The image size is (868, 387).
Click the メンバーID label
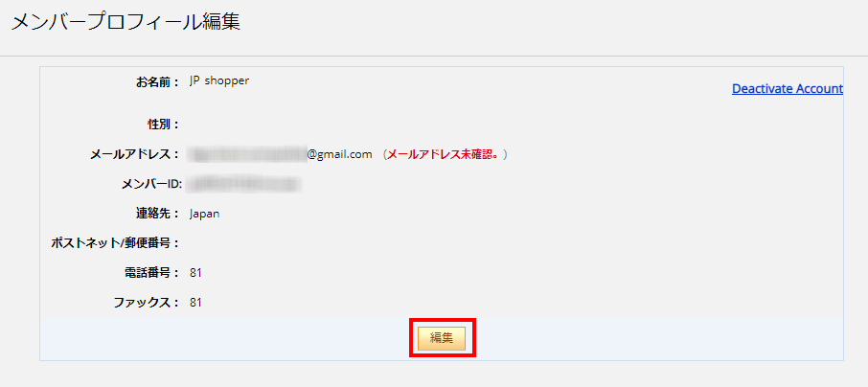[151, 184]
